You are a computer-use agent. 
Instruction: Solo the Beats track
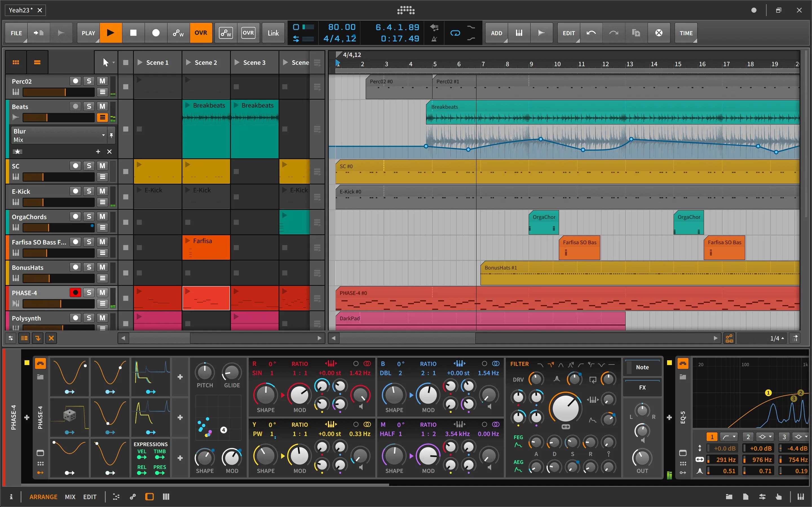coord(89,106)
